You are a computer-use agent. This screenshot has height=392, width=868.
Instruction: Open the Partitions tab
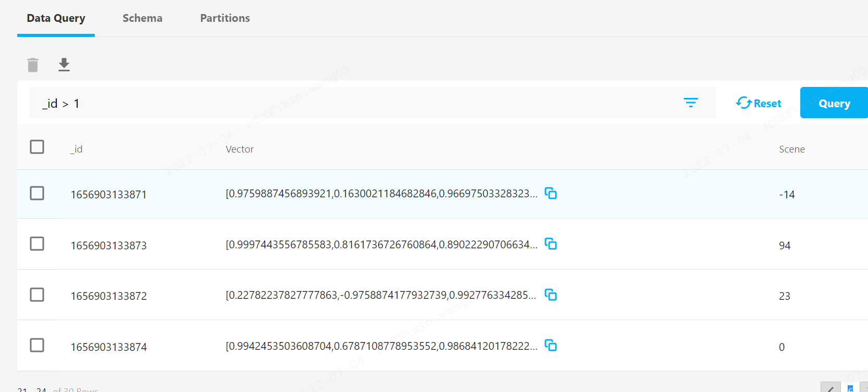click(x=225, y=18)
